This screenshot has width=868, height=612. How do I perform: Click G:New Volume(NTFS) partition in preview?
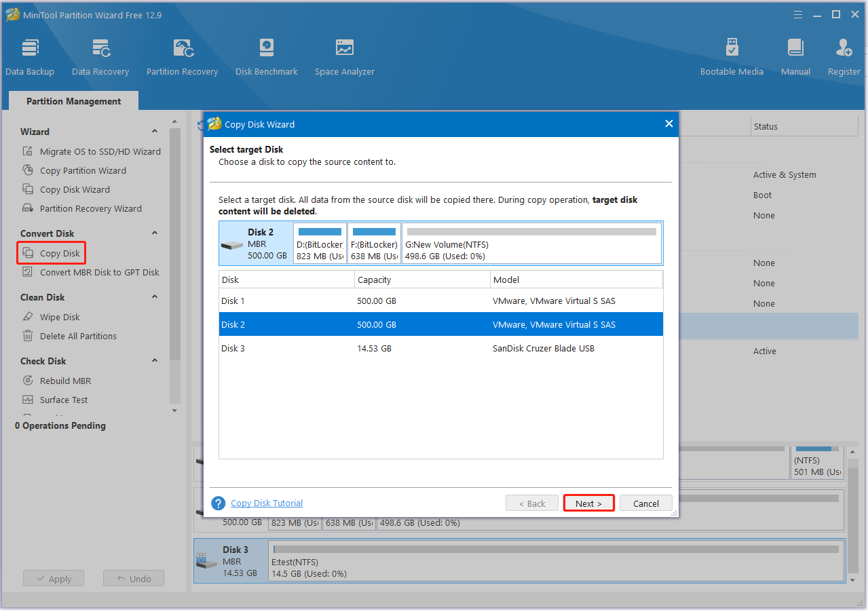coord(531,244)
